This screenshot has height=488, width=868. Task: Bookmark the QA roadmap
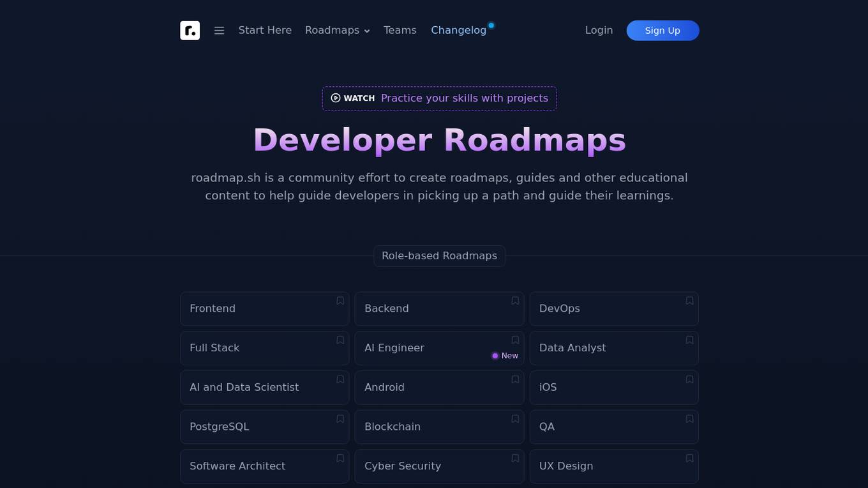(x=689, y=419)
